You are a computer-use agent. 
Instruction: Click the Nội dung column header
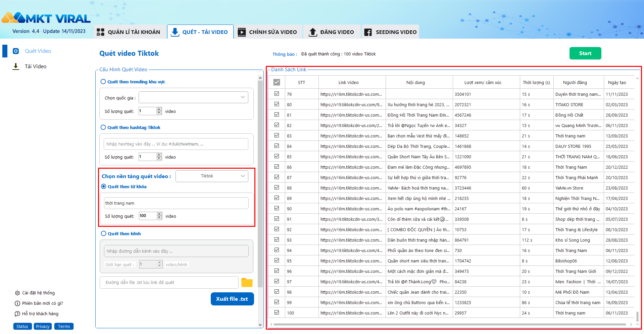point(419,82)
